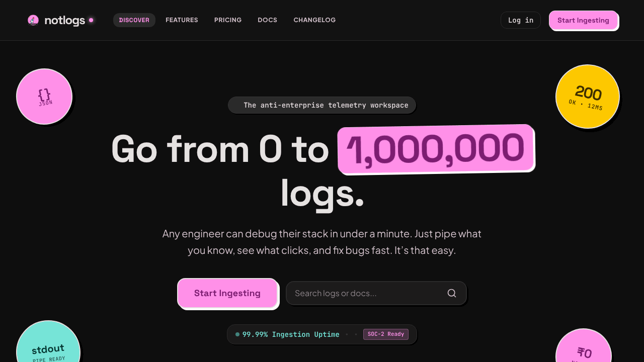This screenshot has height=362, width=644.
Task: Open the Discover nav item
Action: point(134,20)
